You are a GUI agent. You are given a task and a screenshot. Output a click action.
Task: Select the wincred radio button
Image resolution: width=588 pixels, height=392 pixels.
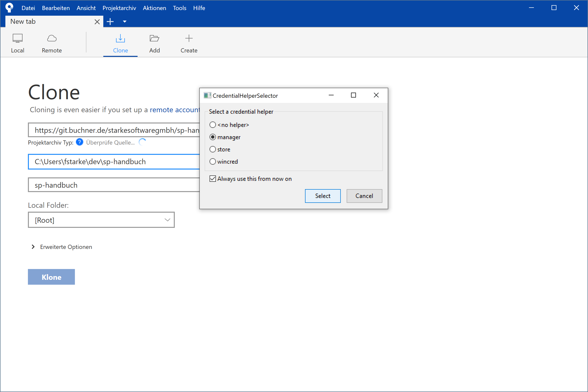point(212,161)
